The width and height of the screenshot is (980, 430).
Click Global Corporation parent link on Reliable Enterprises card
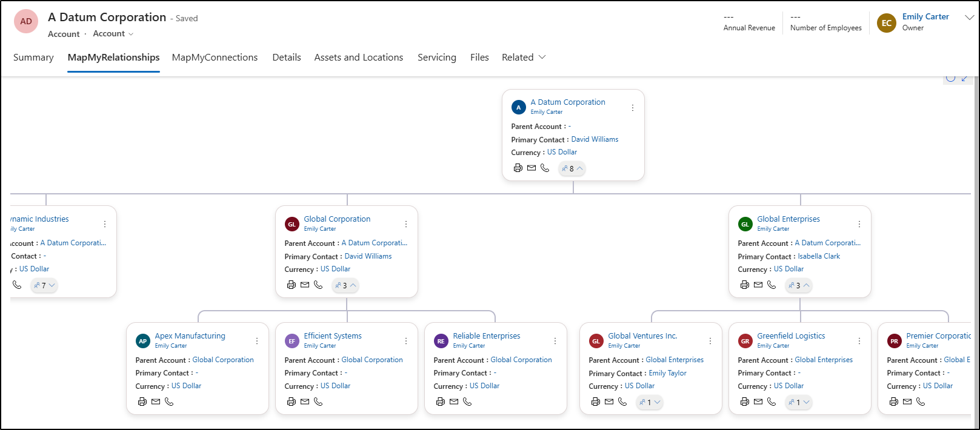click(521, 360)
